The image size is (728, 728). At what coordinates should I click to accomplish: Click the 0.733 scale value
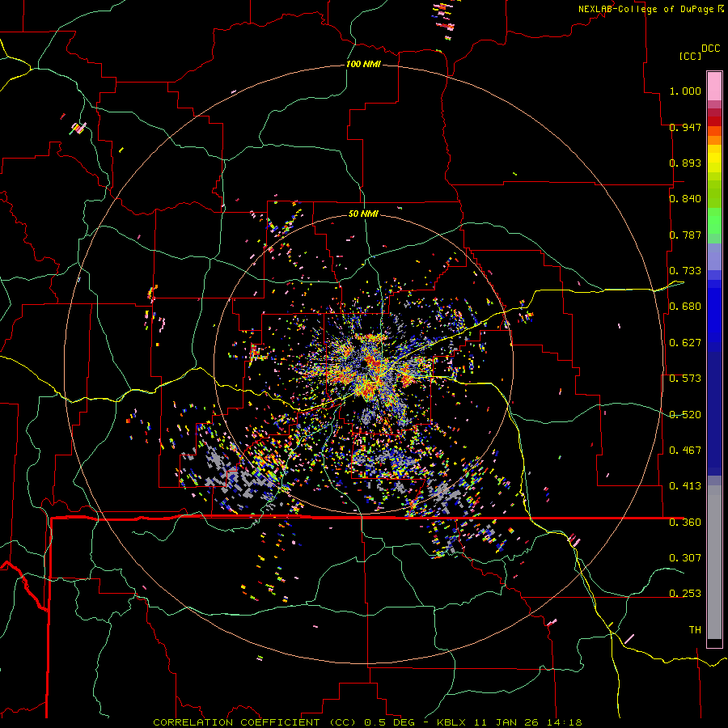pyautogui.click(x=685, y=271)
